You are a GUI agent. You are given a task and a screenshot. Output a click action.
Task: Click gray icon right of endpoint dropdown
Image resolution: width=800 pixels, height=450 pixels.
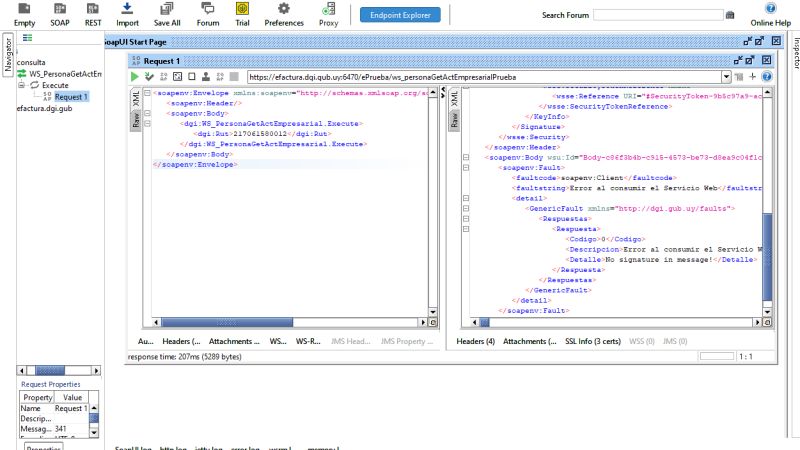click(739, 77)
